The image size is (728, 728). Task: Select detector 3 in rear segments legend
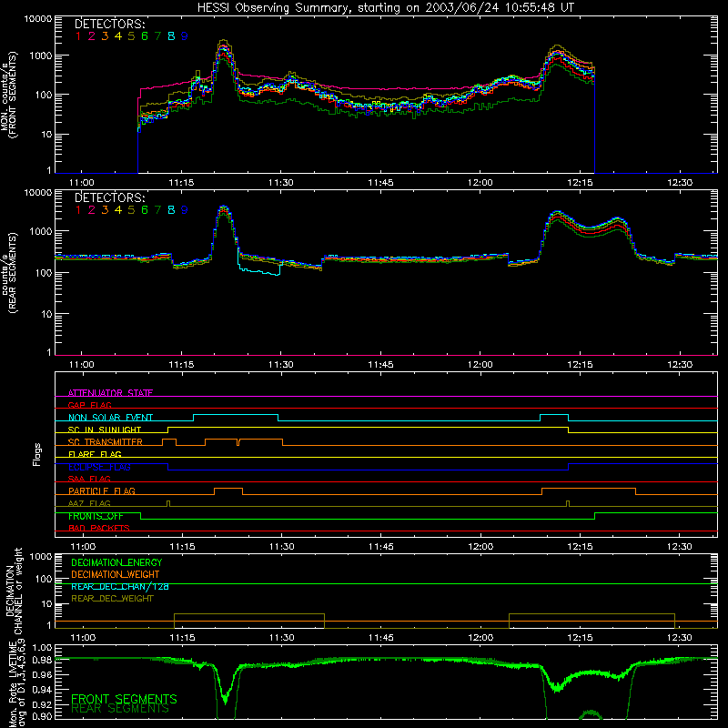click(105, 210)
